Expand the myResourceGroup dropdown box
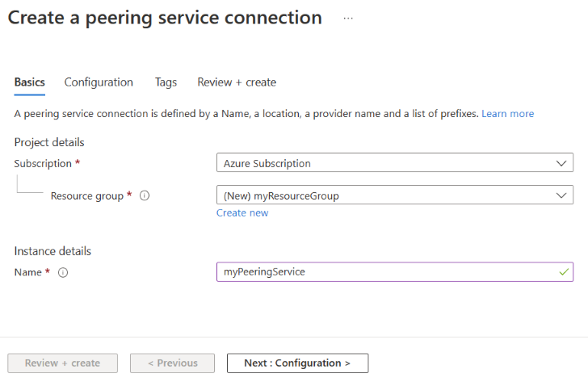This screenshot has height=382, width=588. (x=394, y=195)
